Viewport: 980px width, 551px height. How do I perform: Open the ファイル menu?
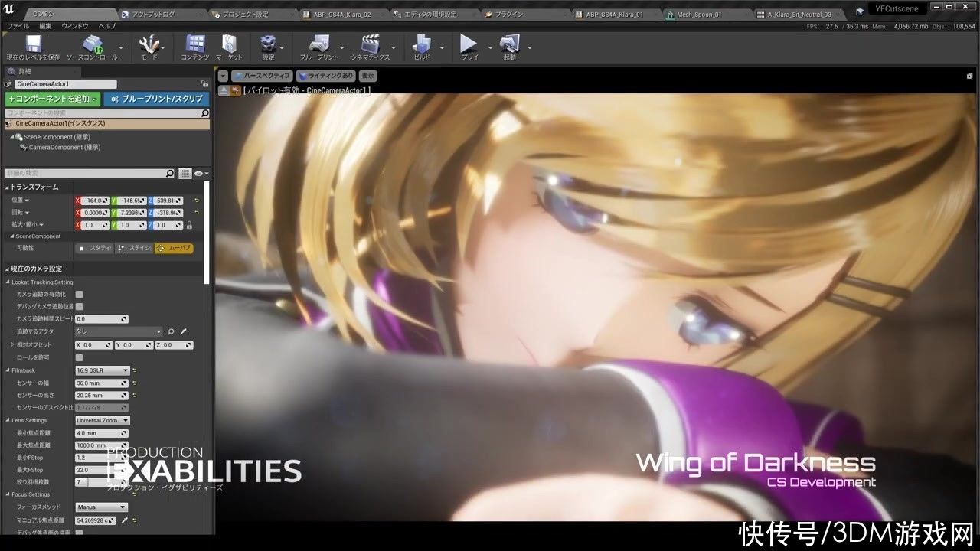click(18, 26)
